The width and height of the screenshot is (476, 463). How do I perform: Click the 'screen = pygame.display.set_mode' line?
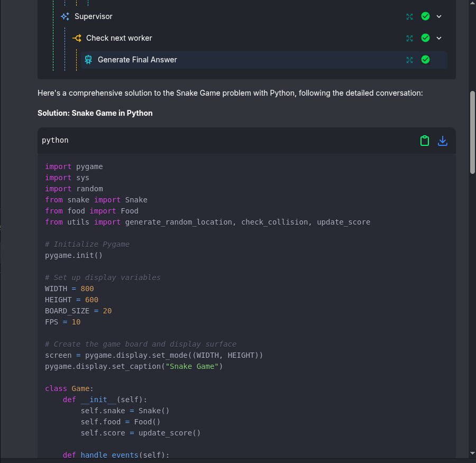[x=154, y=355]
